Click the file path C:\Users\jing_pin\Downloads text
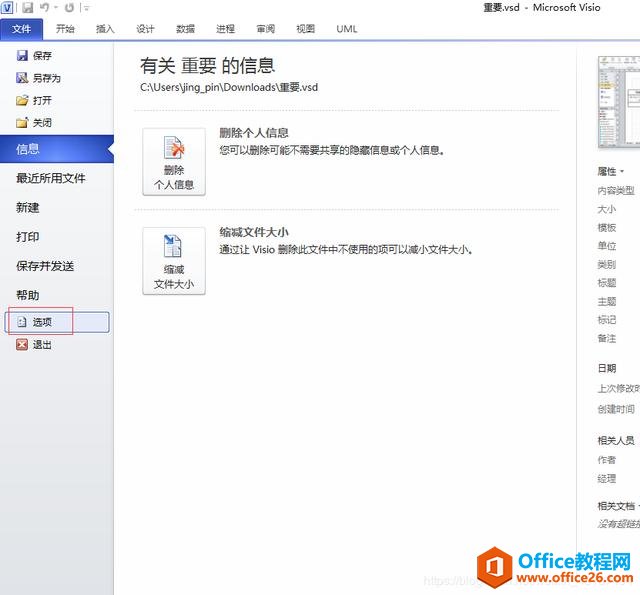This screenshot has height=595, width=640. 229,87
